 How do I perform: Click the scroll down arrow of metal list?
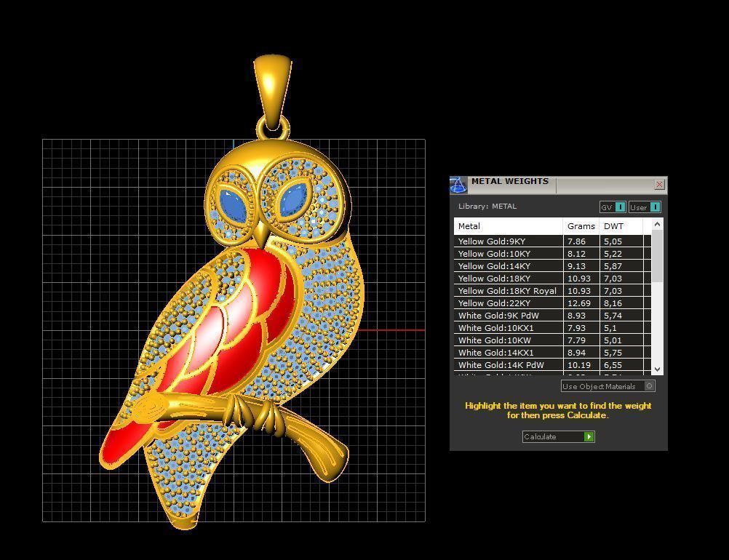tap(657, 369)
